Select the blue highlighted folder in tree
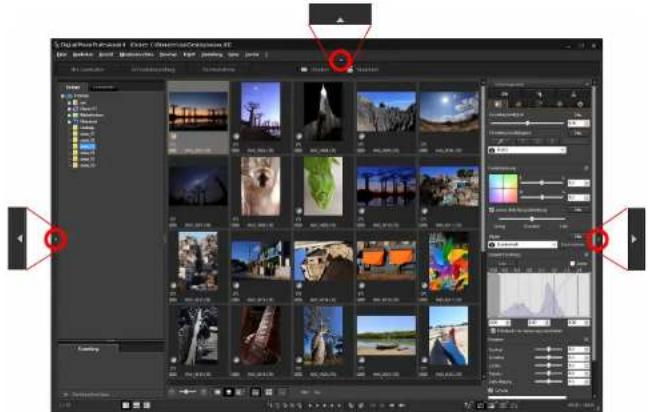The image size is (648, 412). pos(88,147)
